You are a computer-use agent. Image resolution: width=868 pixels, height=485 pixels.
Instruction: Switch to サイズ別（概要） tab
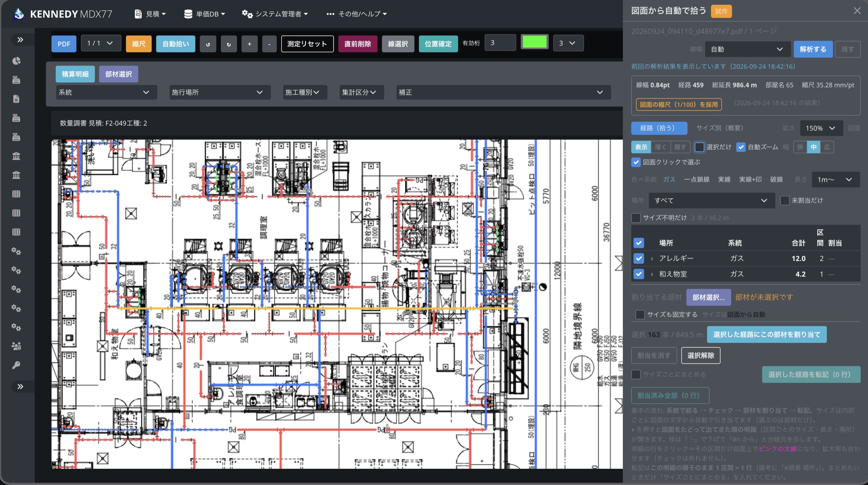point(720,128)
